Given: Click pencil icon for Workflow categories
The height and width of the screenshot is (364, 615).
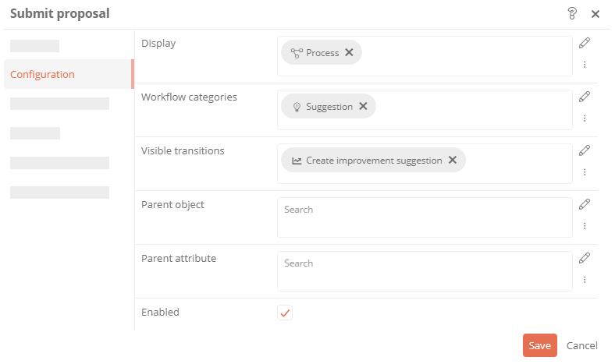Looking at the screenshot, I should tap(585, 97).
